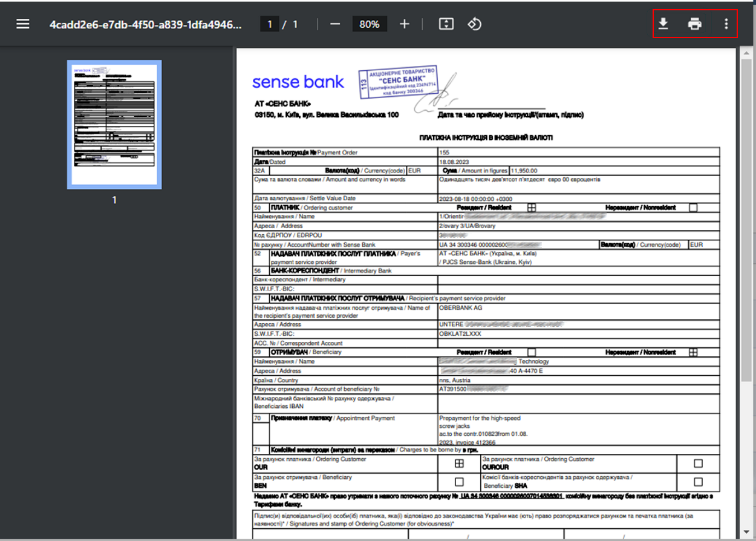The width and height of the screenshot is (756, 541).
Task: Open the more actions menu
Action: (x=726, y=24)
